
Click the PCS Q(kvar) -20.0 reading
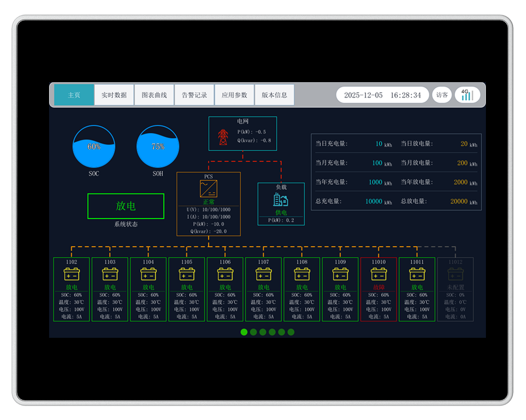pyautogui.click(x=209, y=232)
